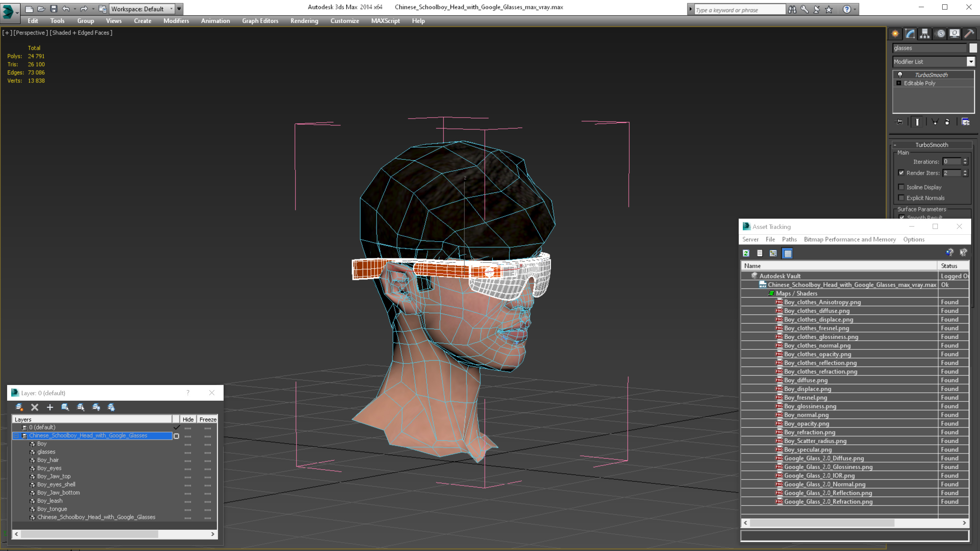Image resolution: width=980 pixels, height=551 pixels.
Task: Collapse Chinese_Schoolboy_Head_with_Google_Glasses layer
Action: pyautogui.click(x=16, y=436)
